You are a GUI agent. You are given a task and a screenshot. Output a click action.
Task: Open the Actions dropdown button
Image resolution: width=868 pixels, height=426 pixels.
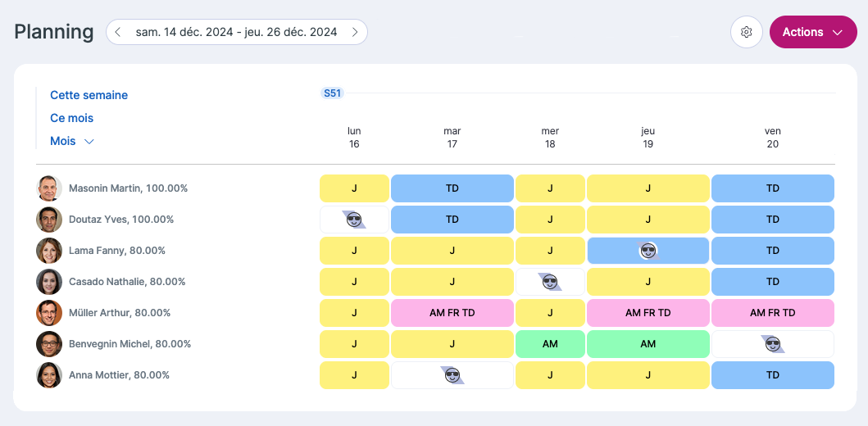pos(813,32)
